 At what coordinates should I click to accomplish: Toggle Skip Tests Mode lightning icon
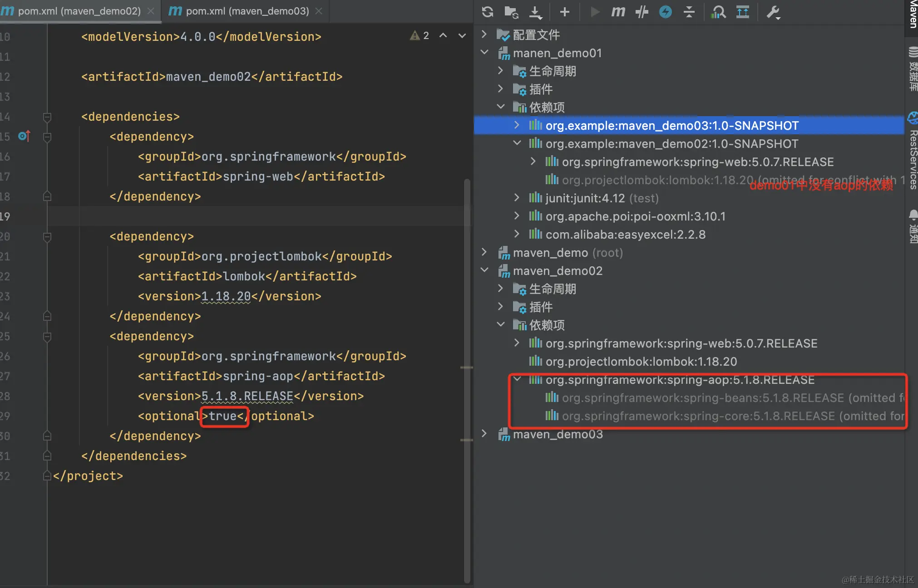pos(666,12)
